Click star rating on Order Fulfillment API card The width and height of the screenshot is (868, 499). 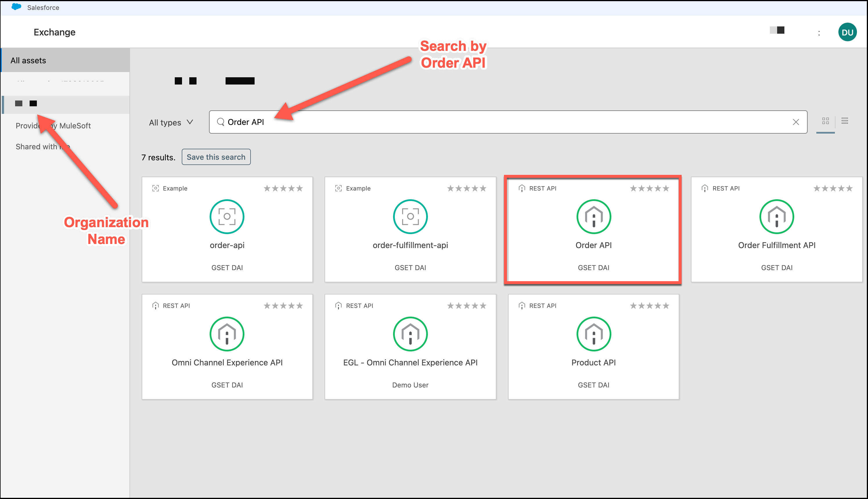833,188
